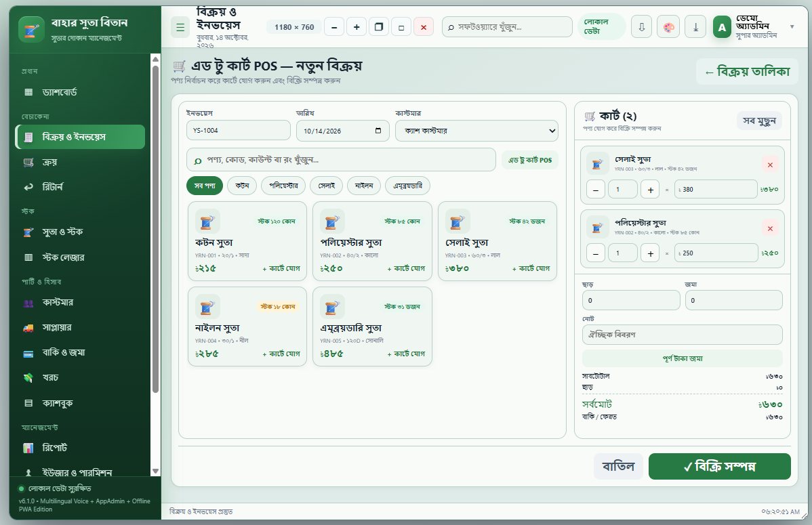Focus the software search field in the top bar
The image size is (812, 525).
click(x=507, y=27)
